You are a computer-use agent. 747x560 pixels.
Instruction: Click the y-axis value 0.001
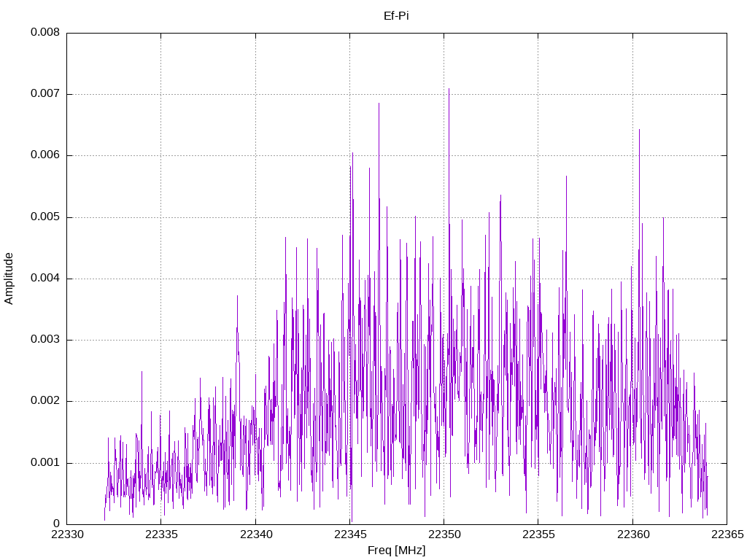45,463
